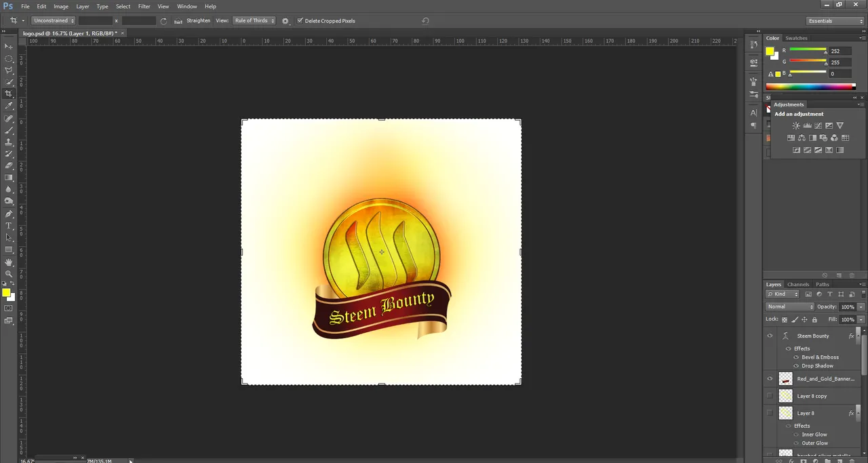Collapse Steem Bounty layer effects
Viewport: 868px width, 463px height.
(859, 336)
